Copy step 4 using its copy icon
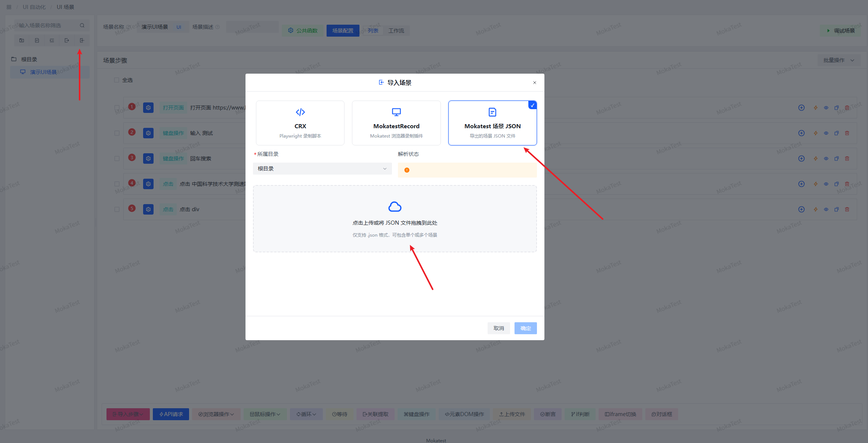This screenshot has width=868, height=443. click(x=837, y=184)
